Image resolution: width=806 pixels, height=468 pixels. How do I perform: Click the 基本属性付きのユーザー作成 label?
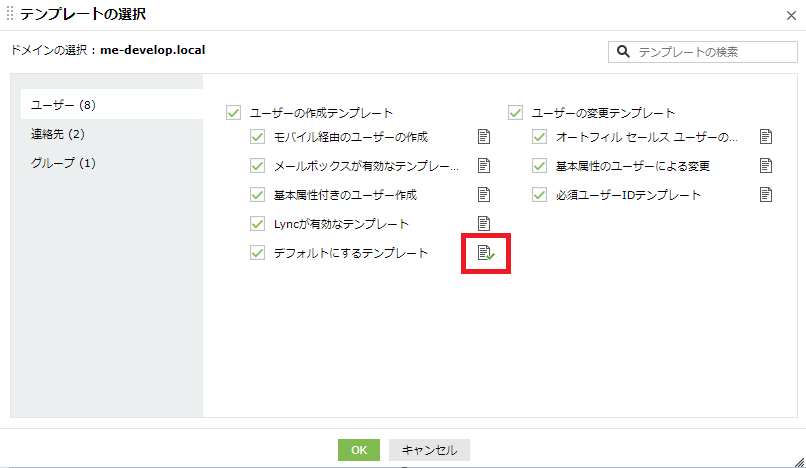[x=345, y=195]
